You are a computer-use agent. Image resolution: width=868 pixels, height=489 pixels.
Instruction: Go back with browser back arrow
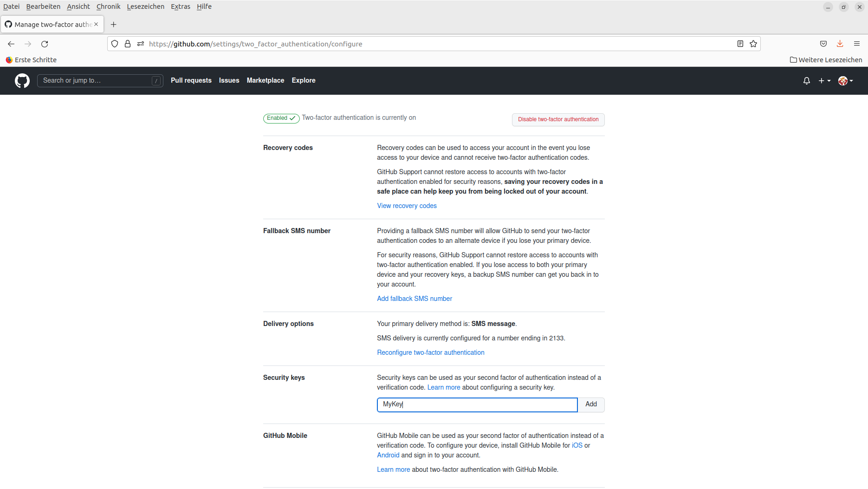11,44
